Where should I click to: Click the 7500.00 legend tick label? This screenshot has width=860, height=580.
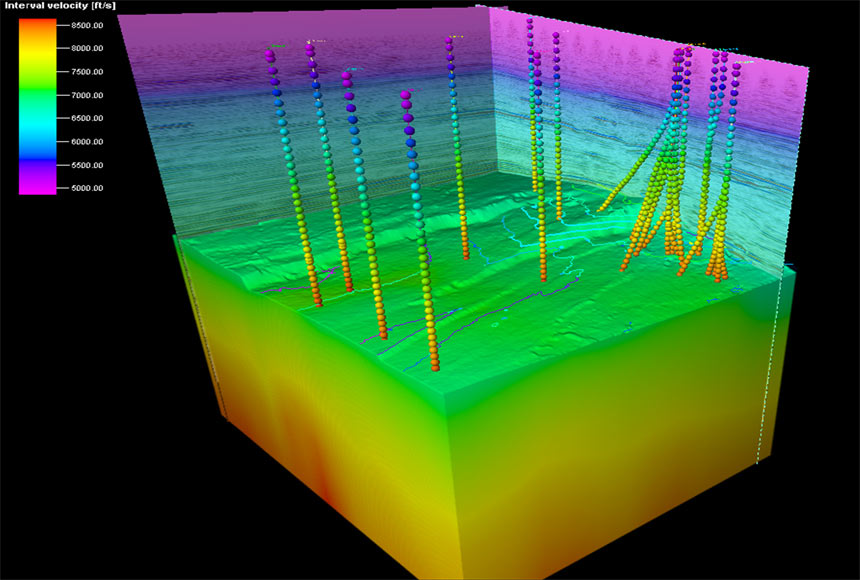pyautogui.click(x=89, y=72)
